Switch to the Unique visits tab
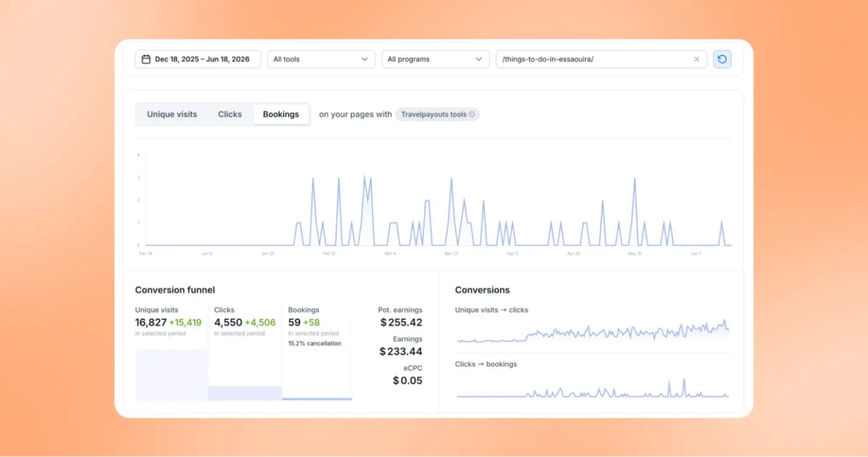Viewport: 868px width, 457px height. pyautogui.click(x=171, y=114)
